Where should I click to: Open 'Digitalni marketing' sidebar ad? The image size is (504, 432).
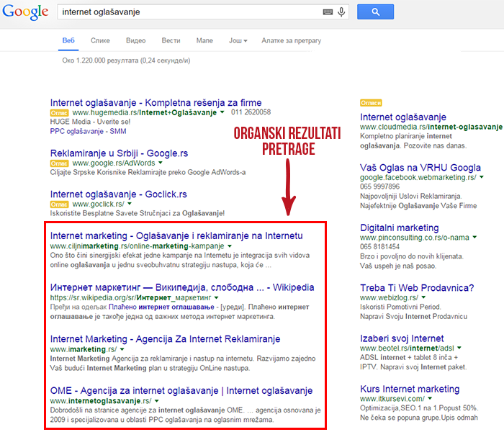click(399, 228)
